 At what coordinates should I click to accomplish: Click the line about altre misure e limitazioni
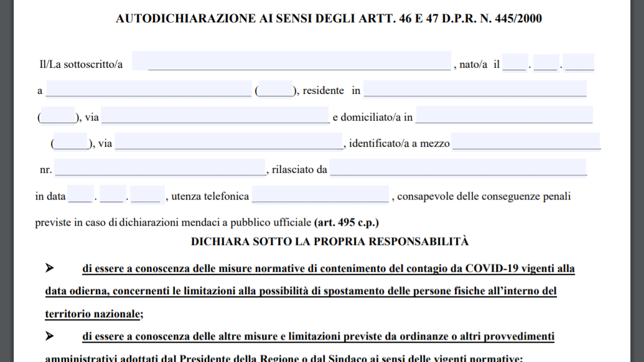319,336
